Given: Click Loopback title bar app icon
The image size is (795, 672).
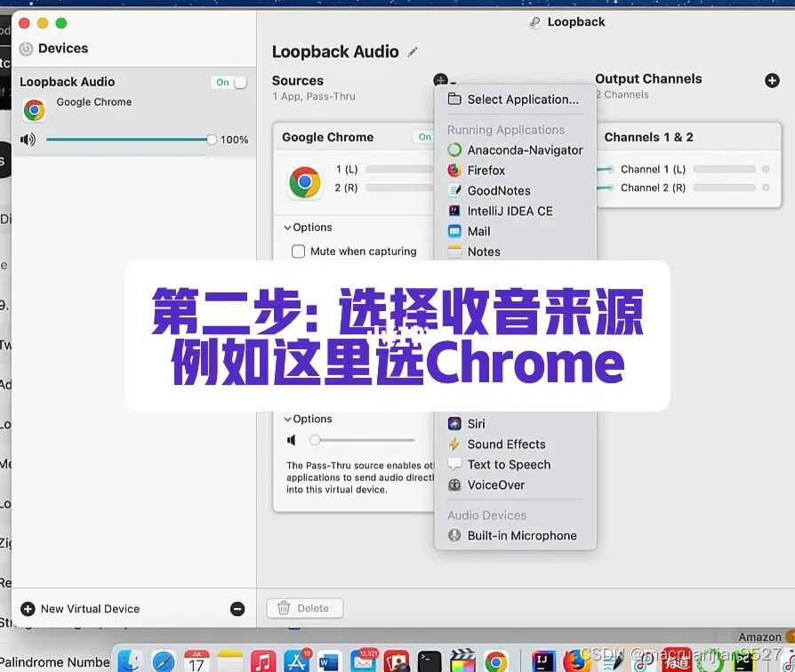Looking at the screenshot, I should (534, 22).
